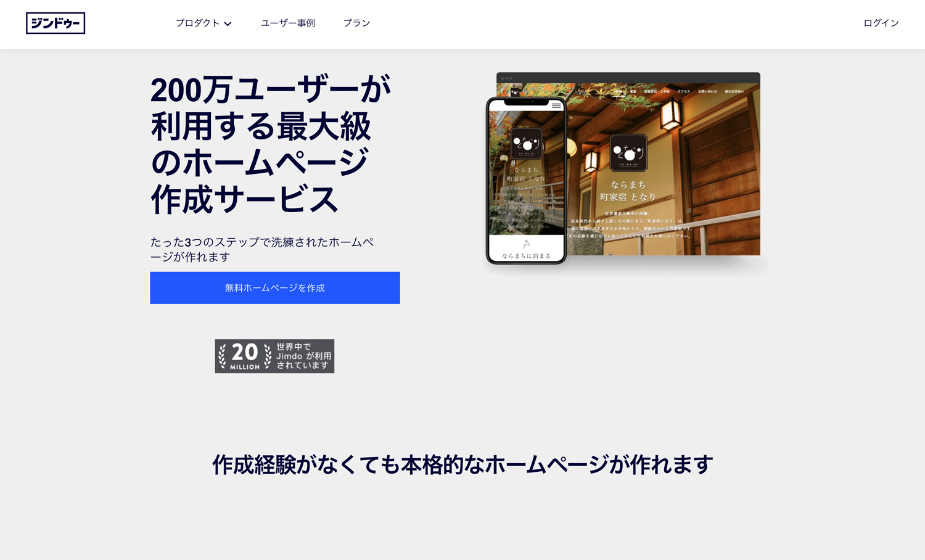925x560 pixels.
Task: Click the となり logo on the phone mockup
Action: (526, 144)
